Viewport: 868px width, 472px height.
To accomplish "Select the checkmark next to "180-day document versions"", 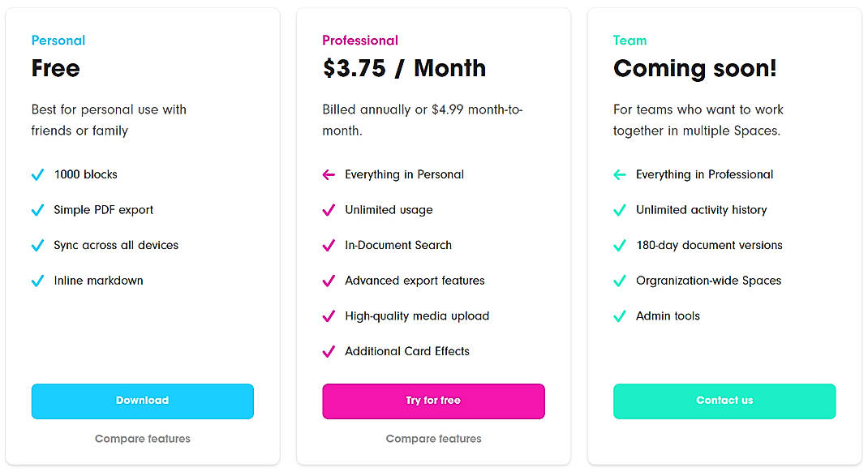I will click(620, 245).
